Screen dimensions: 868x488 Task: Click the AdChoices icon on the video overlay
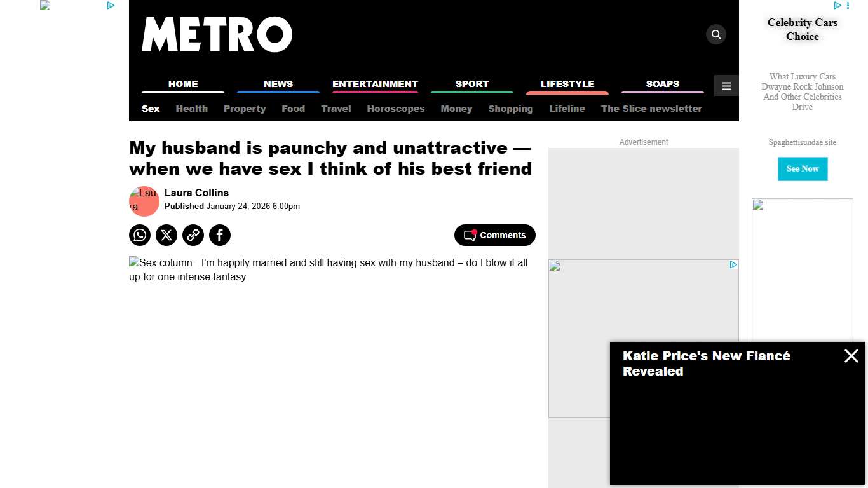click(x=733, y=264)
